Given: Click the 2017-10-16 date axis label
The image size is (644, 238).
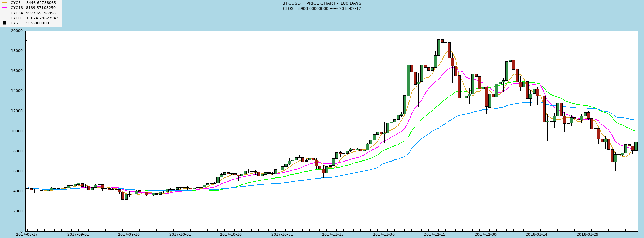Looking at the screenshot, I should [231, 234].
